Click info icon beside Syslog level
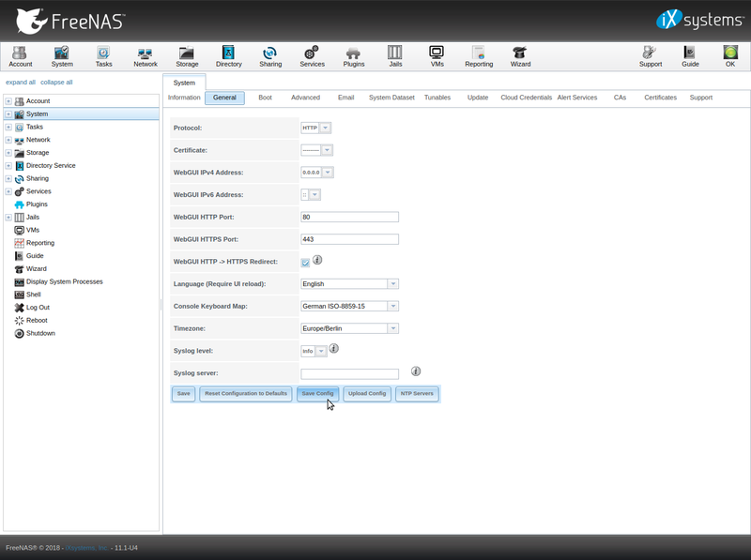751x560 pixels. 334,348
